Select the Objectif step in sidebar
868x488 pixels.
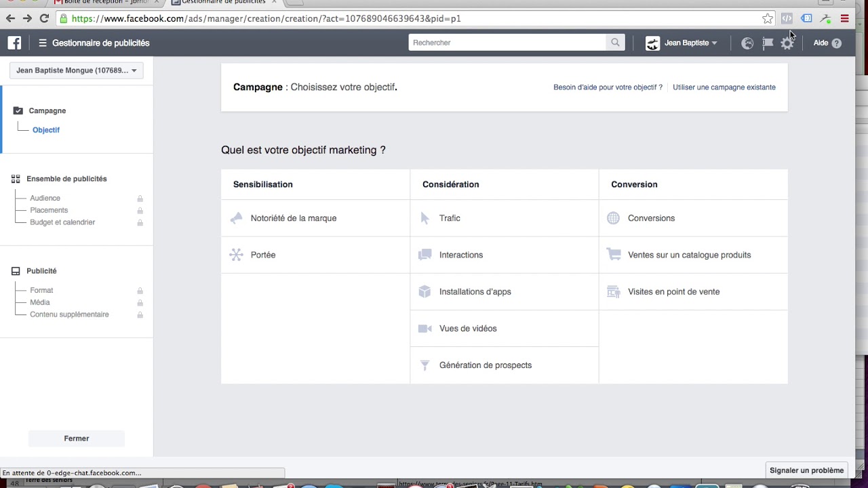pos(46,130)
